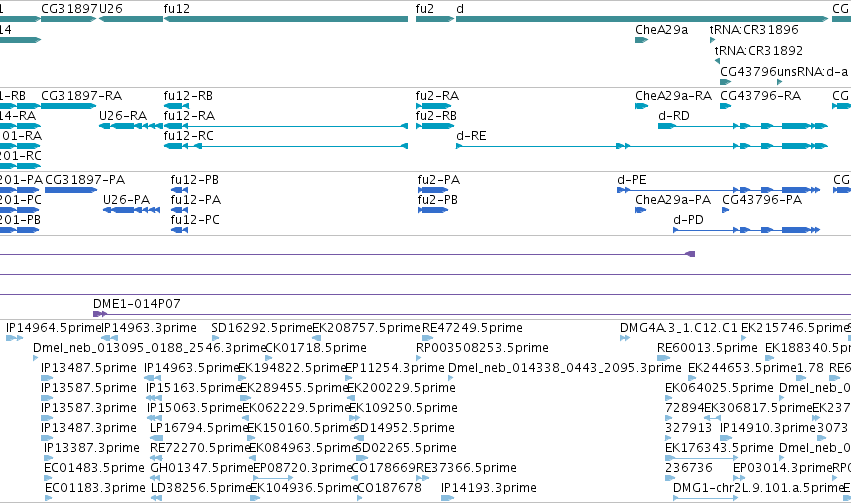The image size is (851, 503).
Task: Click the IP13487.5prime EST label
Action: coord(89,368)
